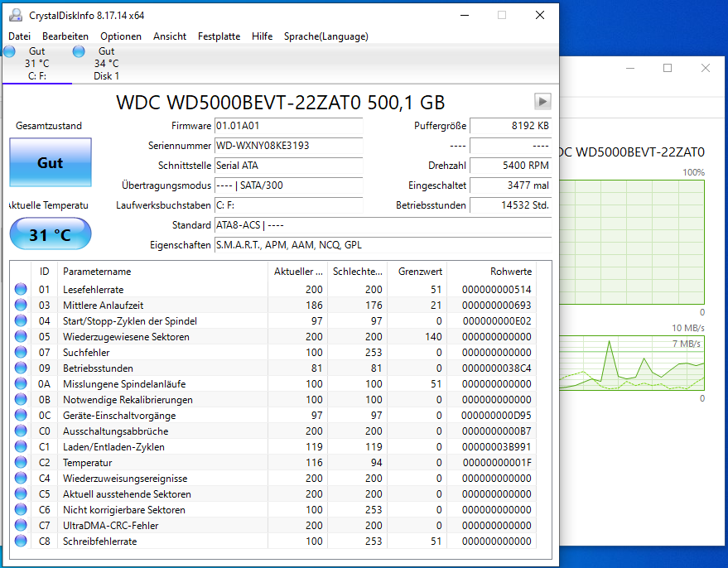Viewport: 728px width, 568px height.
Task: Open the Optionen menu
Action: point(121,36)
